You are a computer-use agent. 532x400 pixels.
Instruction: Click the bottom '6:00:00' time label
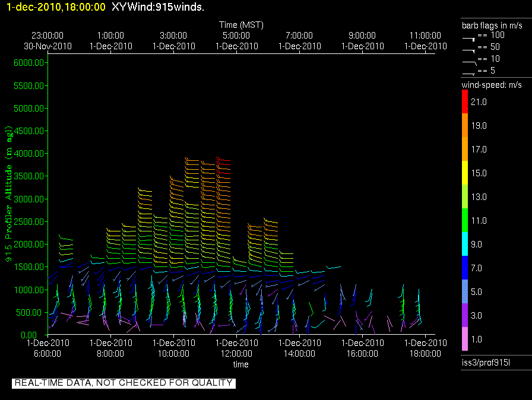[x=47, y=354]
